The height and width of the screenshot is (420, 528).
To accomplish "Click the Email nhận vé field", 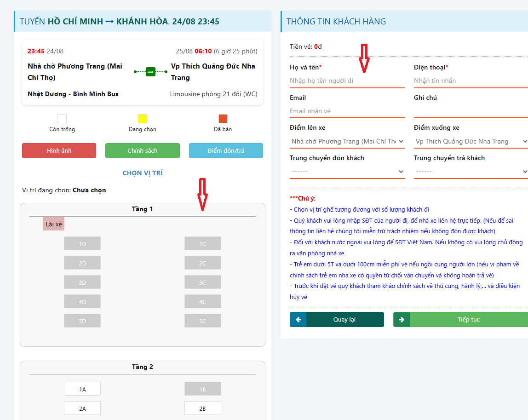I will pyautogui.click(x=347, y=111).
